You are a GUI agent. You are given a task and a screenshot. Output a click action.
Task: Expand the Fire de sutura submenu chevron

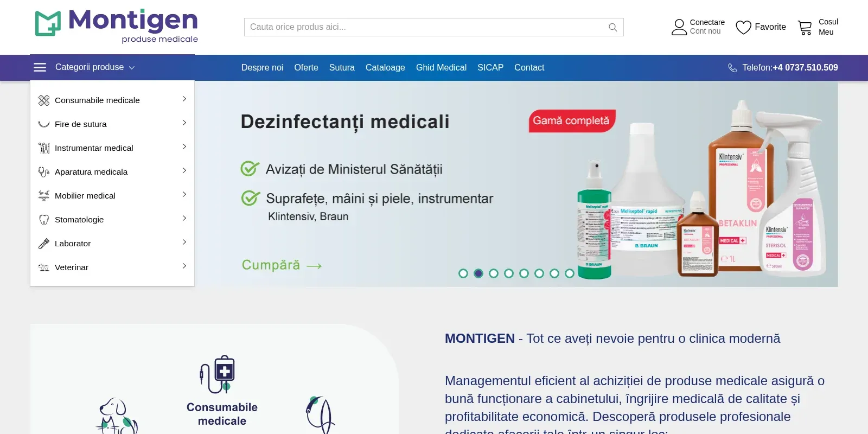(184, 123)
